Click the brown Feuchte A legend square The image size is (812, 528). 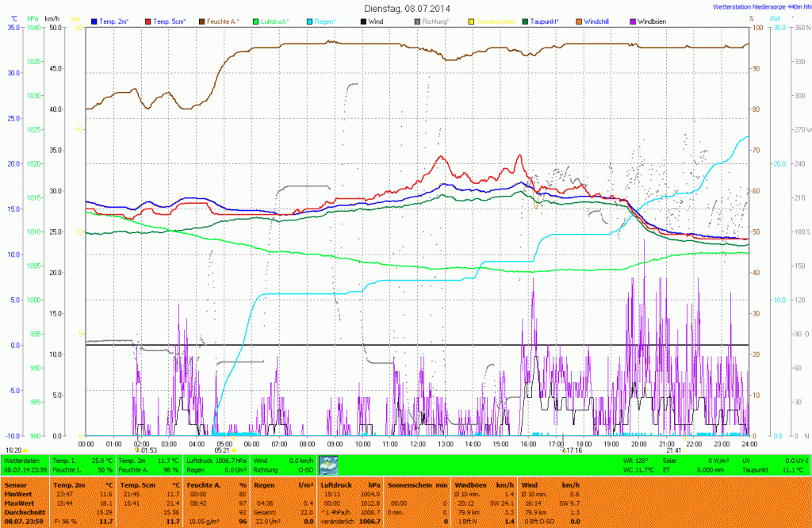pyautogui.click(x=201, y=21)
